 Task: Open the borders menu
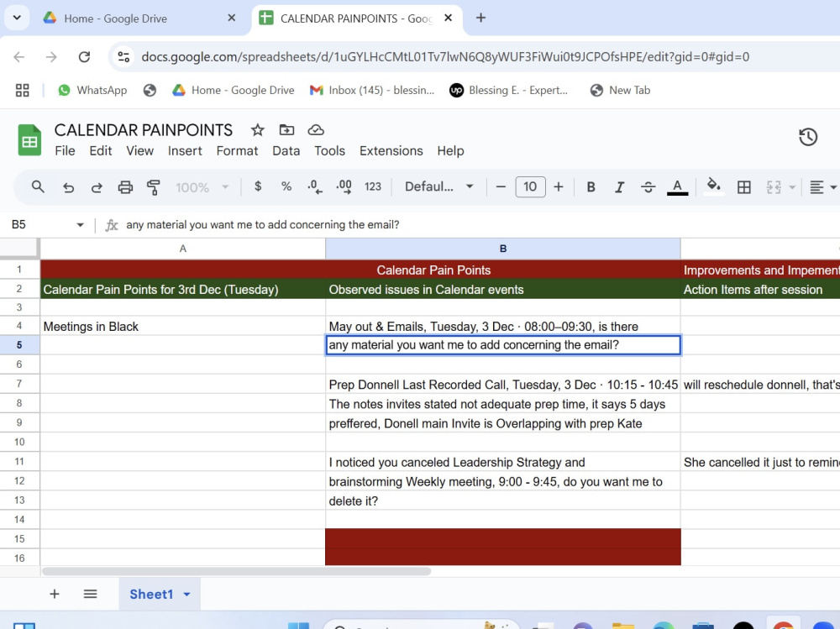(743, 187)
